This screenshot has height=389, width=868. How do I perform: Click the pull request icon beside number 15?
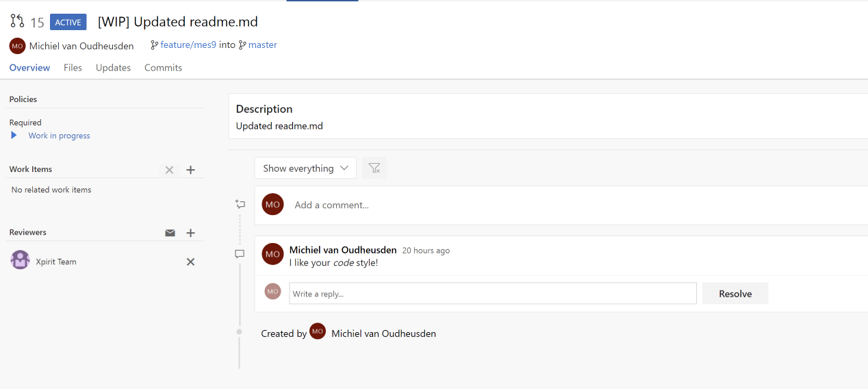pyautogui.click(x=17, y=21)
